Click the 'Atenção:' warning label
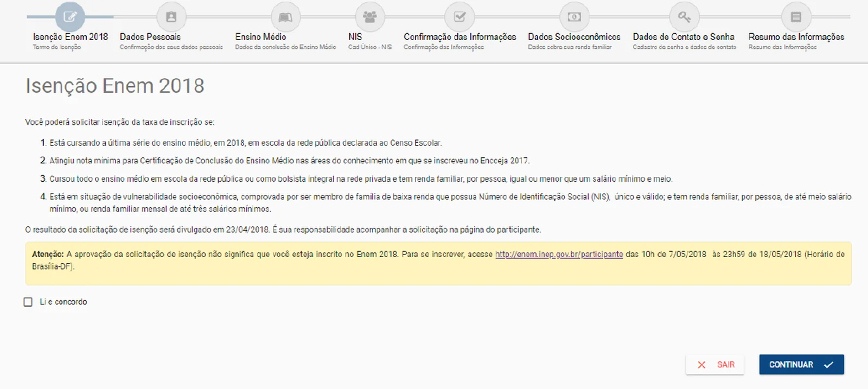 (x=48, y=254)
